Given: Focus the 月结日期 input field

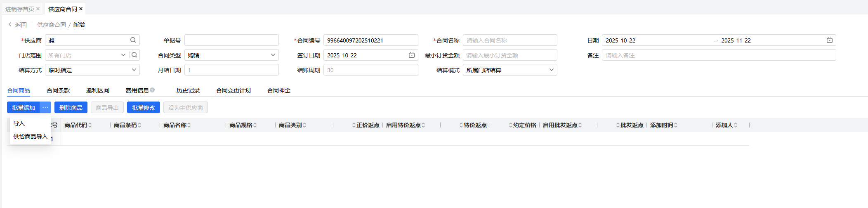Looking at the screenshot, I should click(x=231, y=70).
